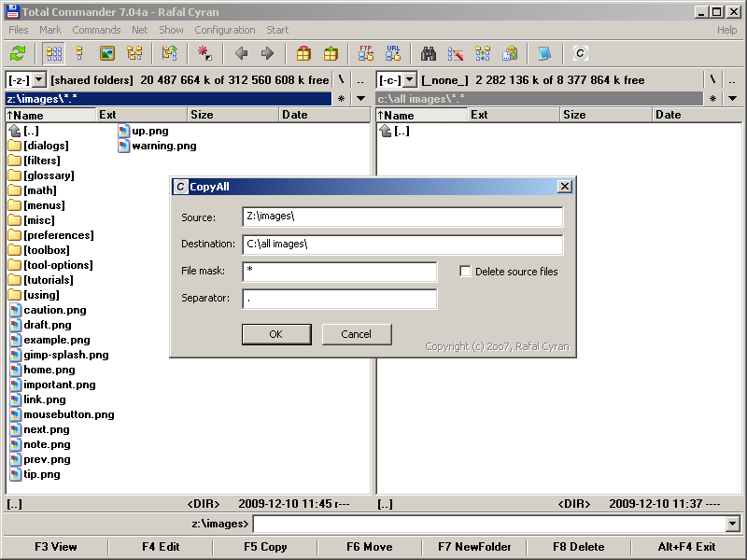
Task: Click the Alt+F4 Exit button
Action: pos(686,547)
